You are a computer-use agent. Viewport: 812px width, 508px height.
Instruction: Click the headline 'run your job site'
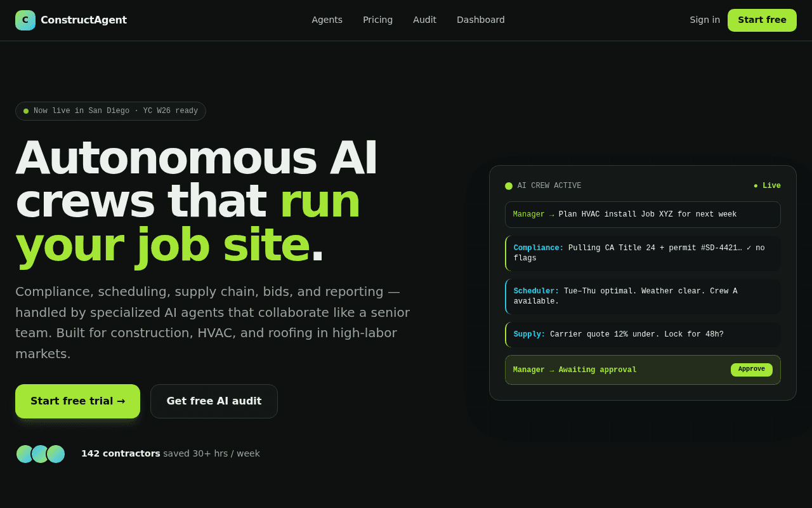point(188,223)
